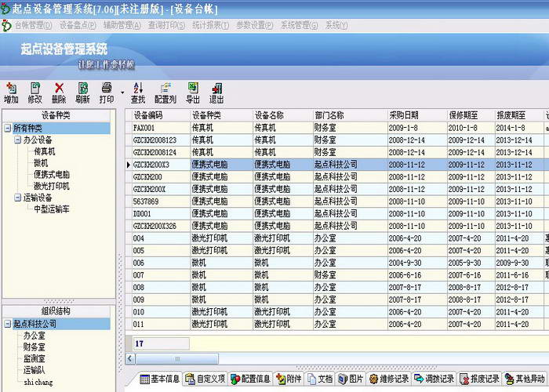The image size is (549, 392).
Task: Select the row with code FAX001
Action: point(336,128)
